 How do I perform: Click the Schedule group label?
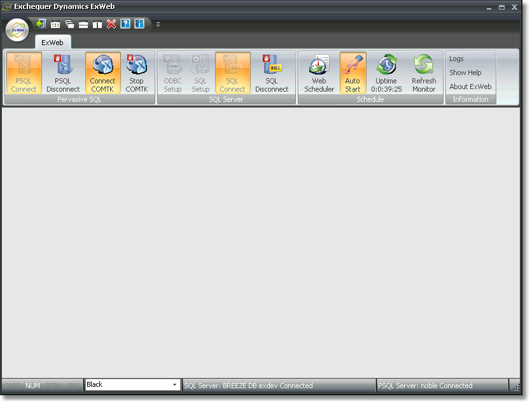(x=370, y=99)
